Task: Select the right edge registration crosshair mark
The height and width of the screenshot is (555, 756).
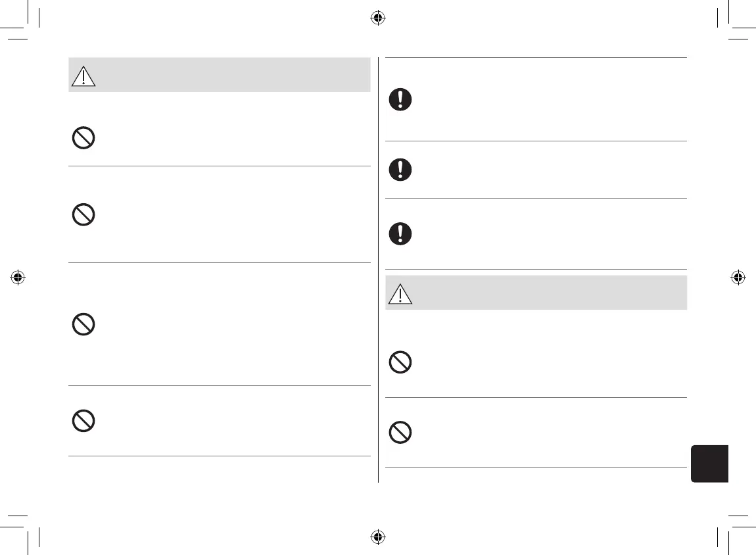Action: pos(738,277)
